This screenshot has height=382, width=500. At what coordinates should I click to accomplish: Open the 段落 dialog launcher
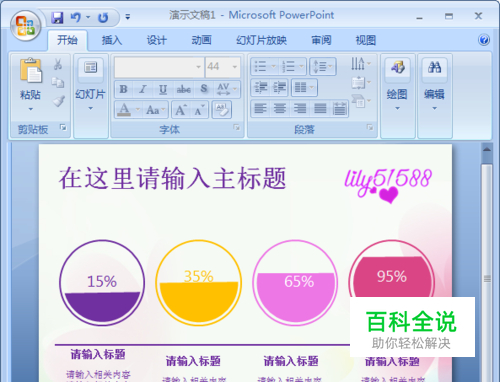point(370,127)
